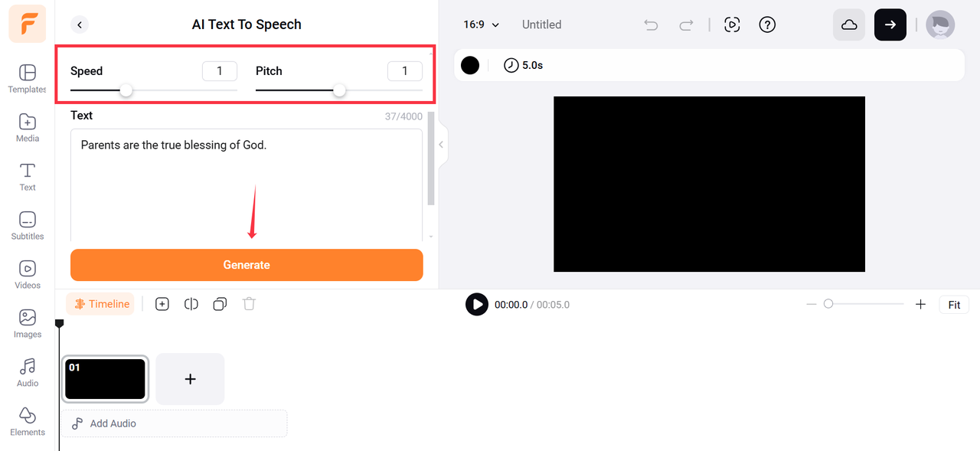The height and width of the screenshot is (451, 980).
Task: Click the split icon in timeline toolbar
Action: (x=191, y=304)
